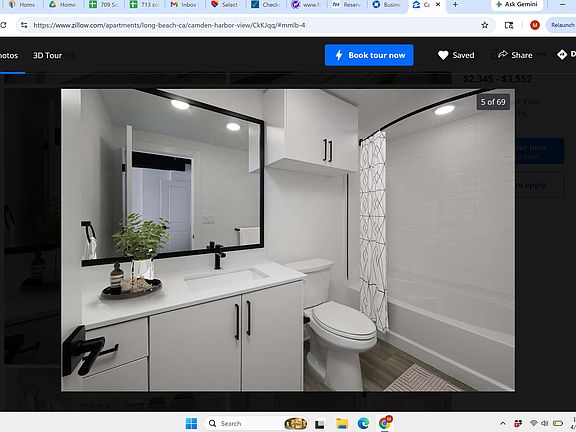Click the red app icon in the system tray
The height and width of the screenshot is (432, 576).
coord(518,424)
